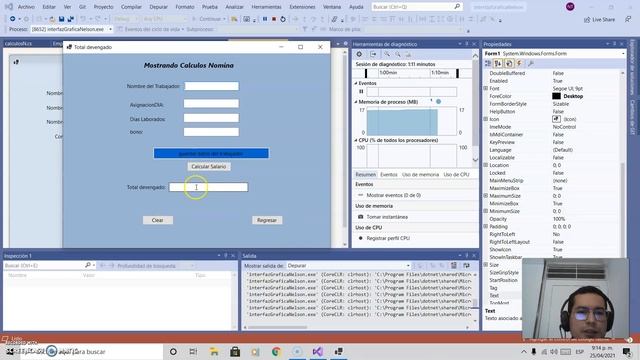This screenshot has width=640, height=360.
Task: Click the Tomar instantánea camera icon
Action: pyautogui.click(x=360, y=217)
